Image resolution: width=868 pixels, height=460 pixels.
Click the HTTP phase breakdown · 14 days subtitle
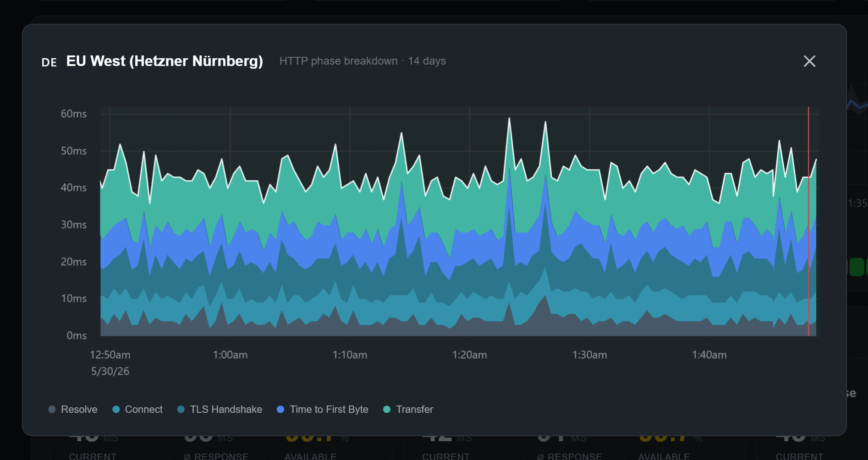tap(363, 61)
